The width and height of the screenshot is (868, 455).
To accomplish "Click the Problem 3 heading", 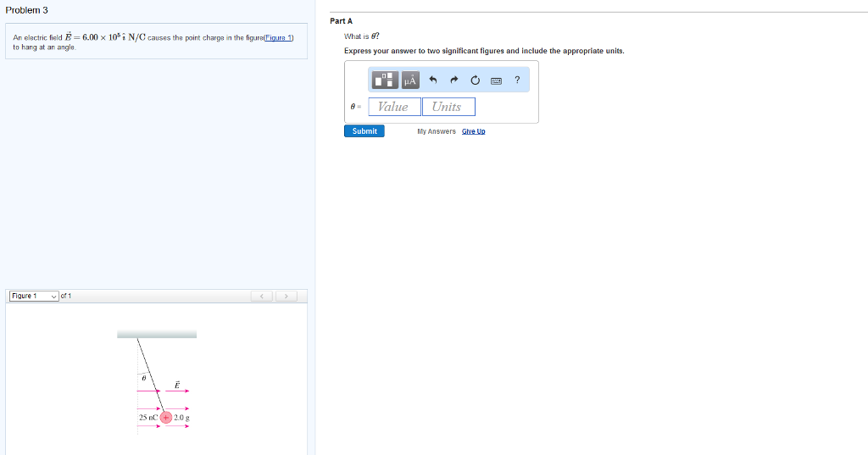I will (26, 10).
